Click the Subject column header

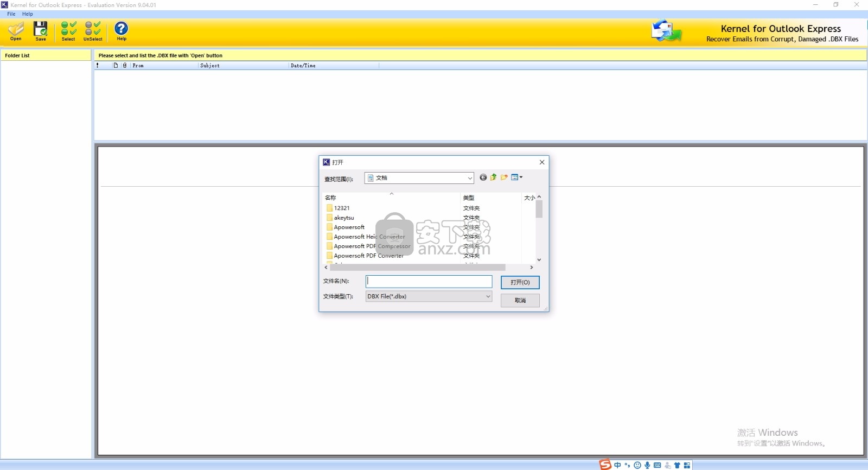243,66
